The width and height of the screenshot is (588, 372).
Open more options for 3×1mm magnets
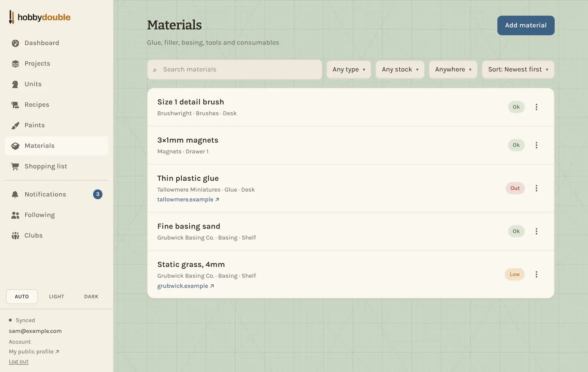[x=537, y=145]
